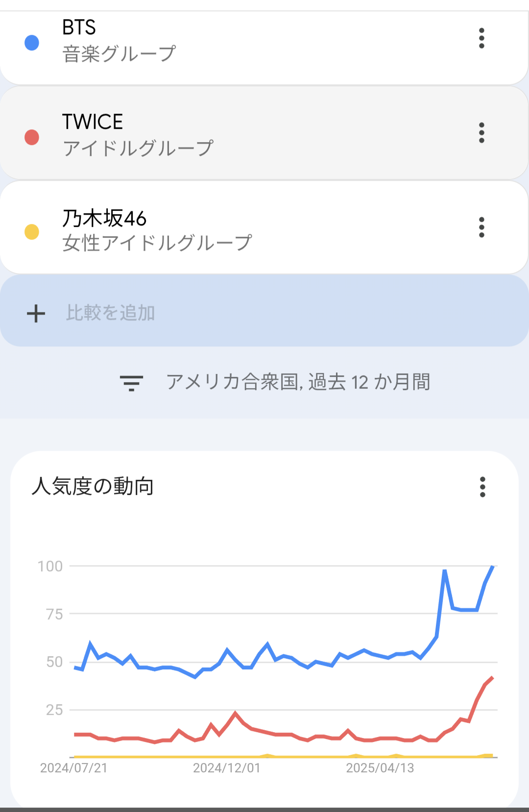Screen dimensions: 529x812
Task: Tap the filter lines icon
Action: (x=131, y=383)
